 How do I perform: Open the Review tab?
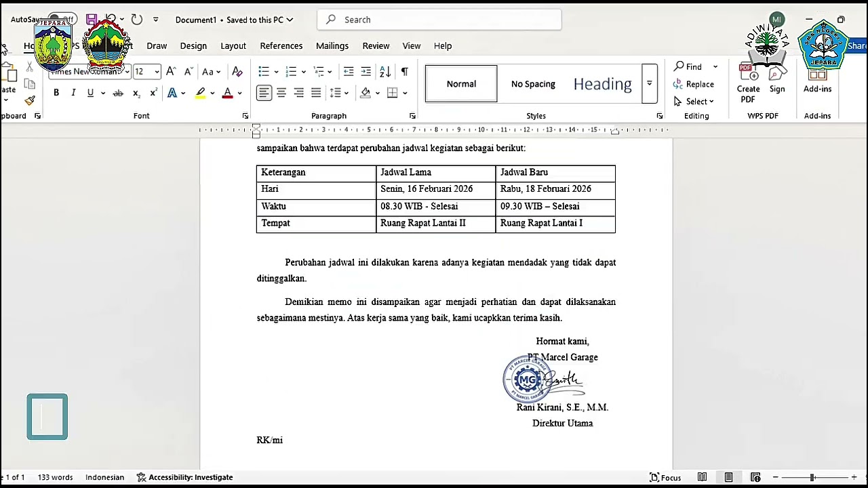[x=376, y=46]
